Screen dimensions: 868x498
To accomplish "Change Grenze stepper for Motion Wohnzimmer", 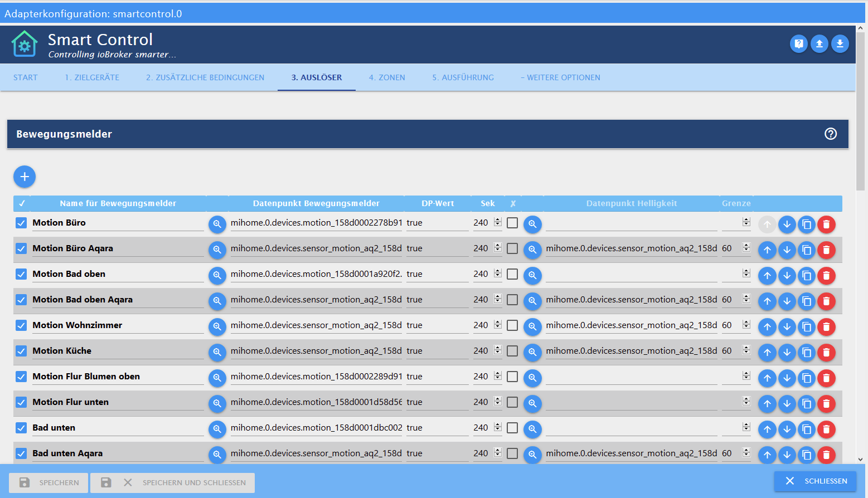I will pos(746,325).
